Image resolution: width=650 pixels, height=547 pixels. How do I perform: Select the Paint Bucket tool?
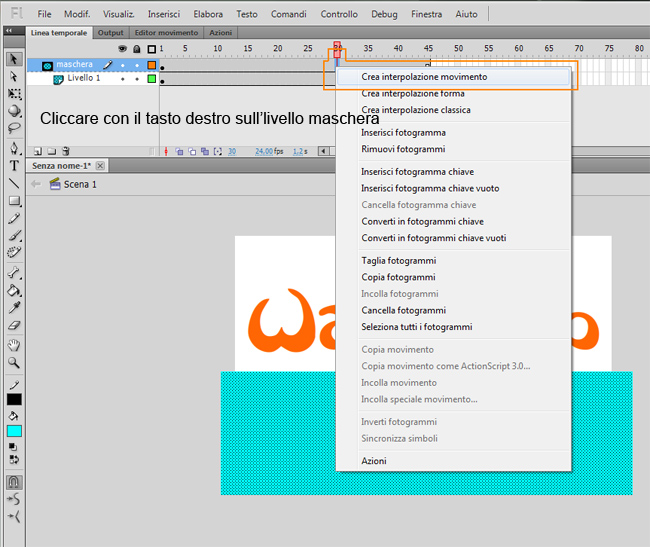click(x=14, y=290)
